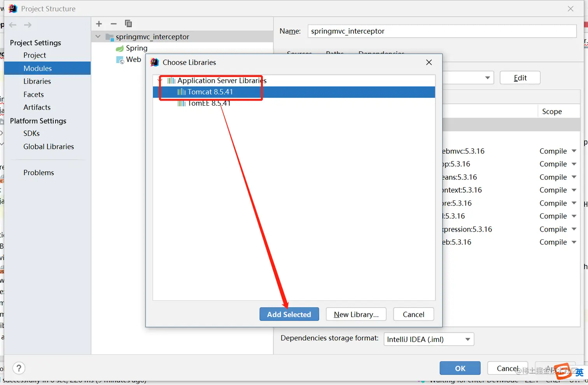Open Facets settings section

coord(33,94)
